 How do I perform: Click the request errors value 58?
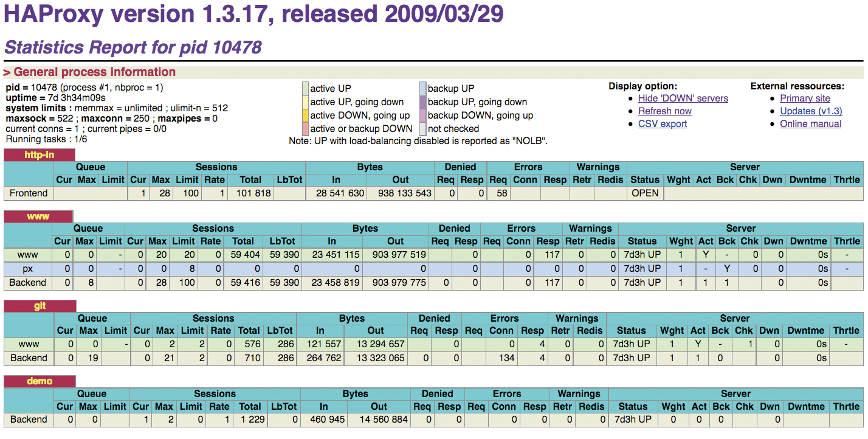(501, 193)
